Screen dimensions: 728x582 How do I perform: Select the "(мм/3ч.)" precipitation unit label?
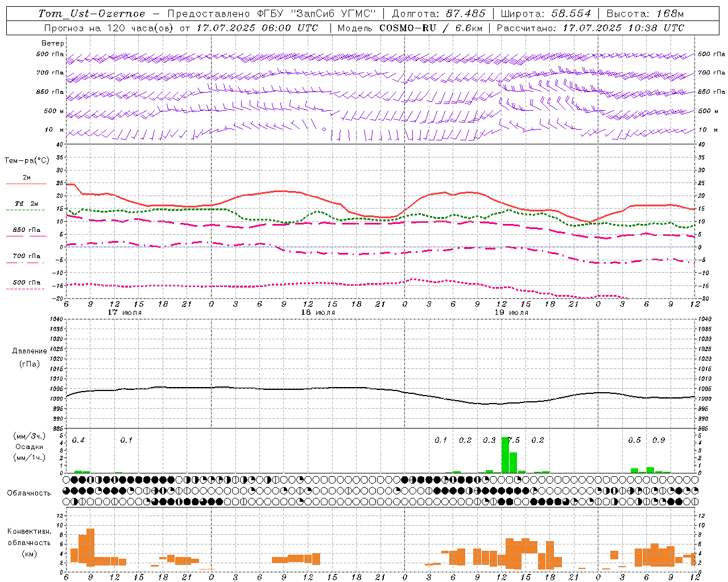[30, 436]
